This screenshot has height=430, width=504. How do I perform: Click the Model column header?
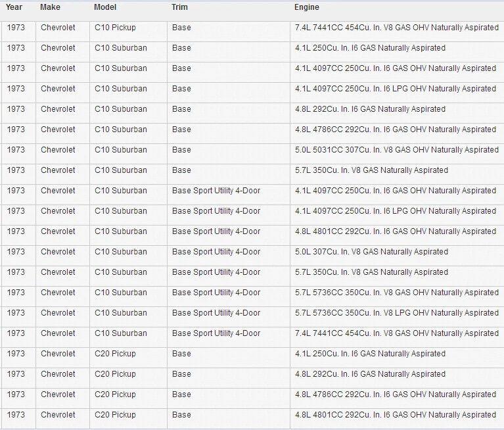pos(105,7)
